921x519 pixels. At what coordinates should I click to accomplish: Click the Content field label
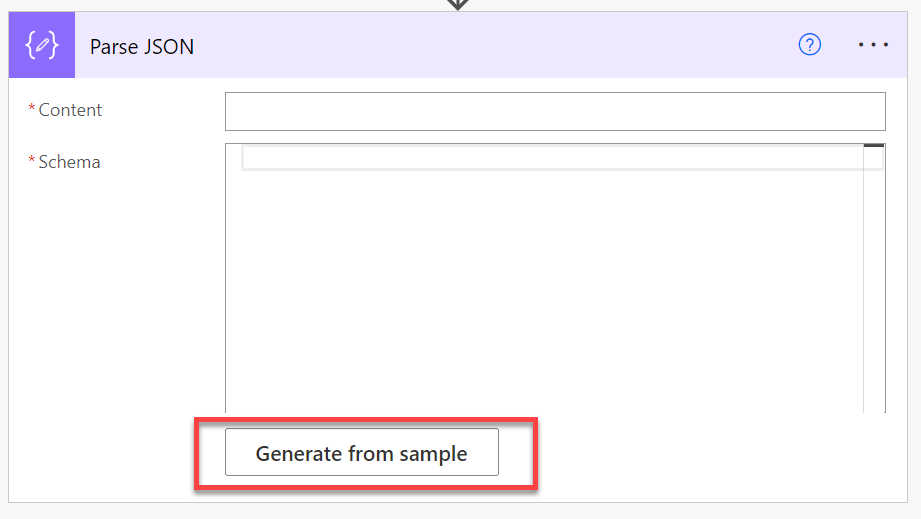point(70,110)
